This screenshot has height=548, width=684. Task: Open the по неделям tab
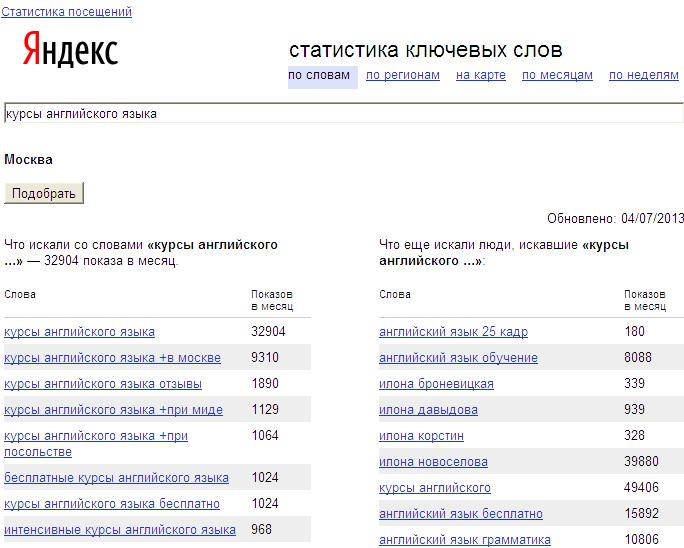tap(643, 75)
